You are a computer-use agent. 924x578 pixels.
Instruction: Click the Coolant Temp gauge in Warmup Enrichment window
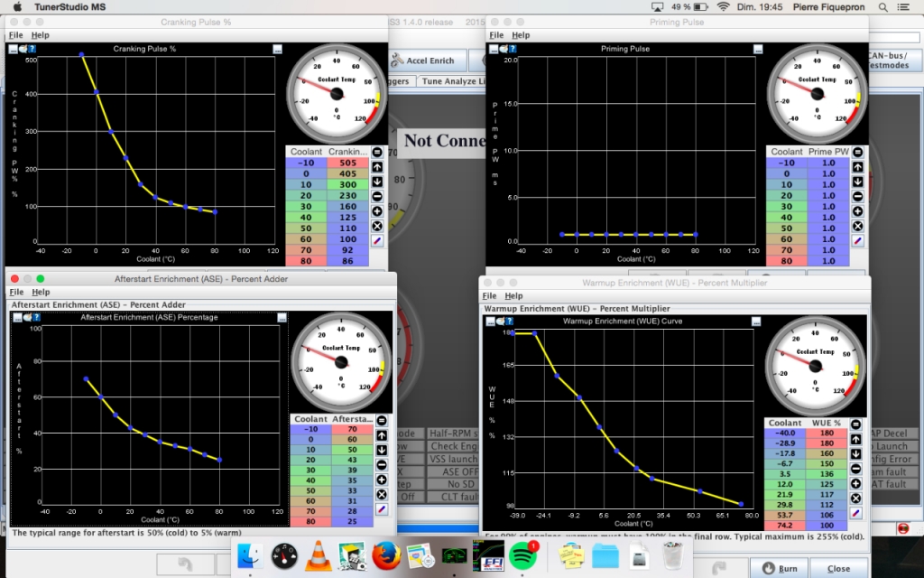tap(815, 366)
